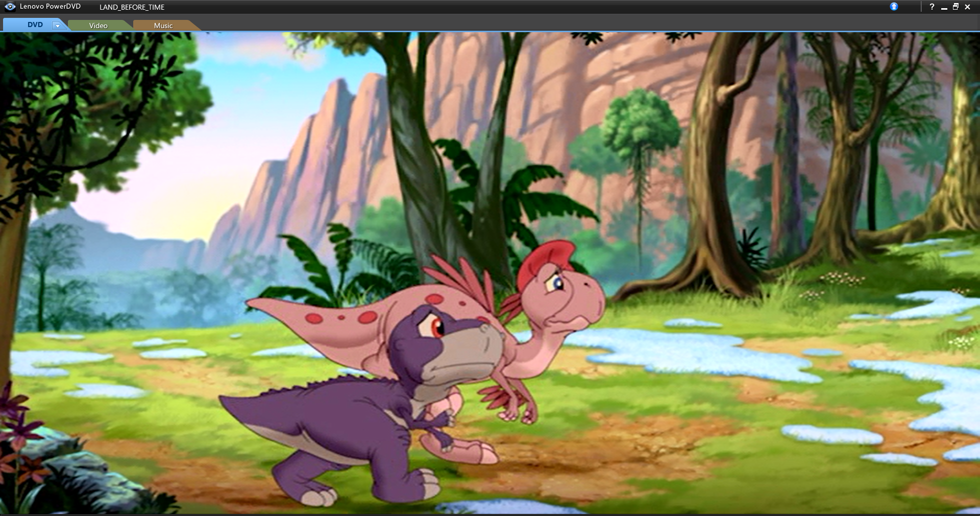Click the PowerDVD eye logo icon
This screenshot has width=980, height=516.
(10, 7)
